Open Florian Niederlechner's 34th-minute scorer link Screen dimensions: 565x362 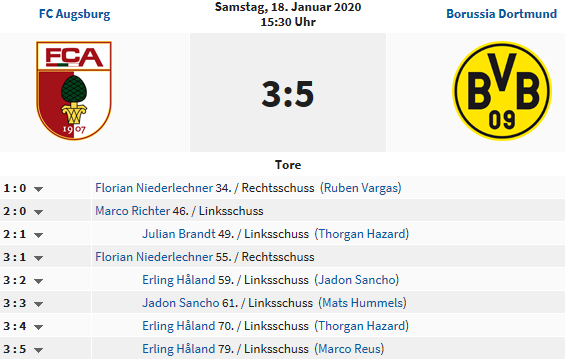coord(154,188)
